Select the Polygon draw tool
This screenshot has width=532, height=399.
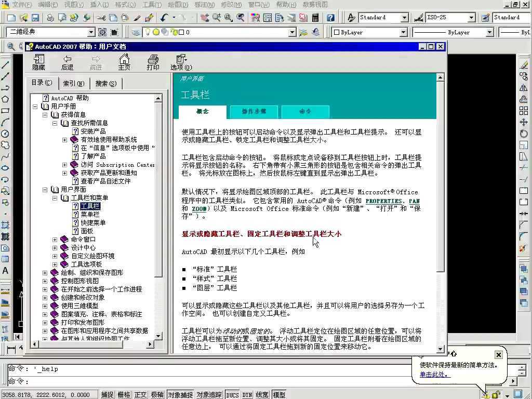click(x=5, y=99)
